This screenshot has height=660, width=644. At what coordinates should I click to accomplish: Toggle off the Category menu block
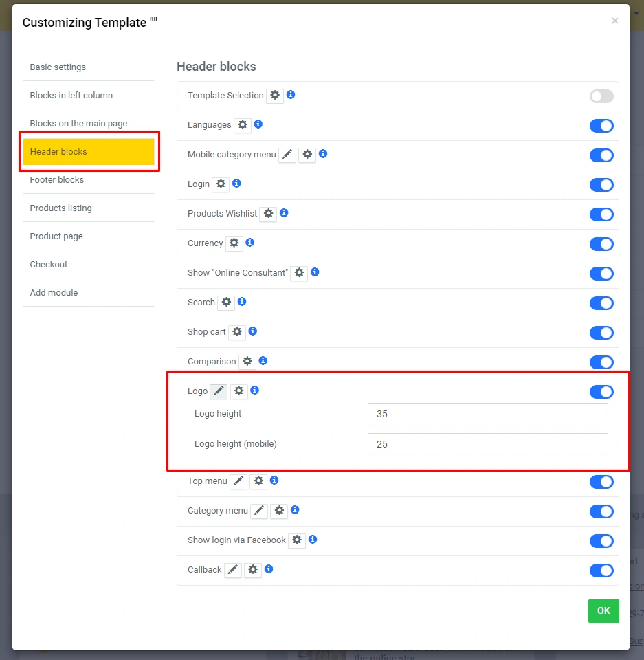point(601,511)
